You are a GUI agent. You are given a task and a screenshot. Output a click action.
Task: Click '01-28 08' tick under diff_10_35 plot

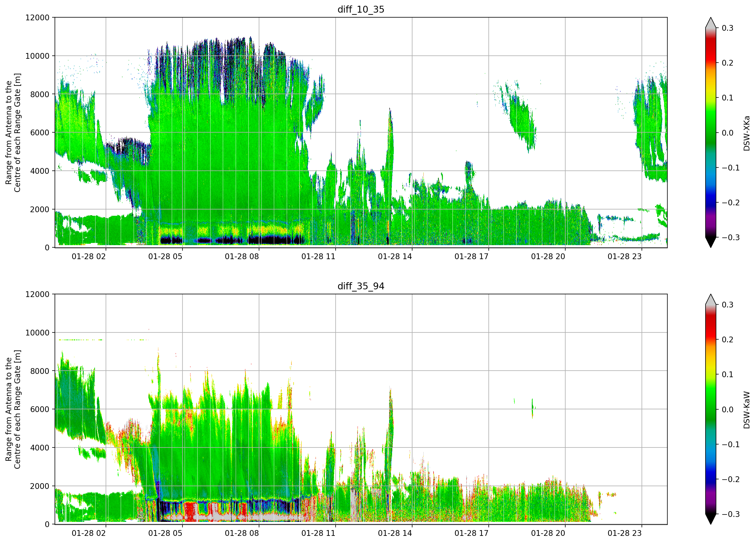[x=242, y=256]
